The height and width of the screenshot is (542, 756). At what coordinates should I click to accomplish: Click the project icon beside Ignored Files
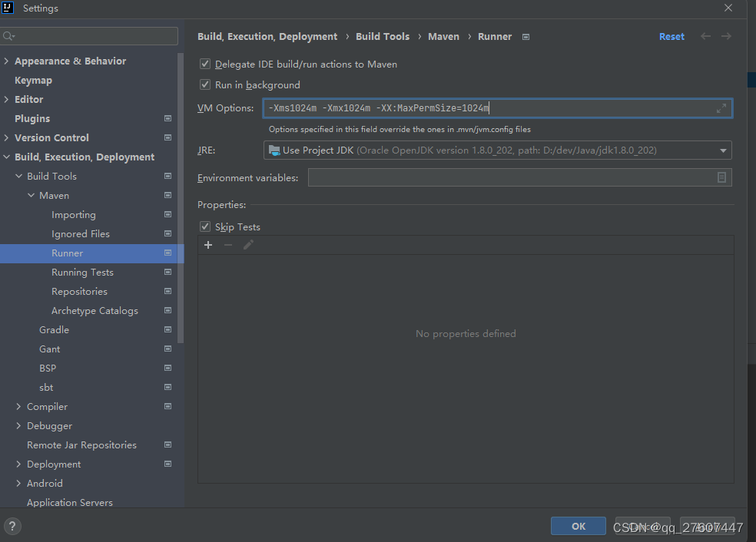(167, 233)
